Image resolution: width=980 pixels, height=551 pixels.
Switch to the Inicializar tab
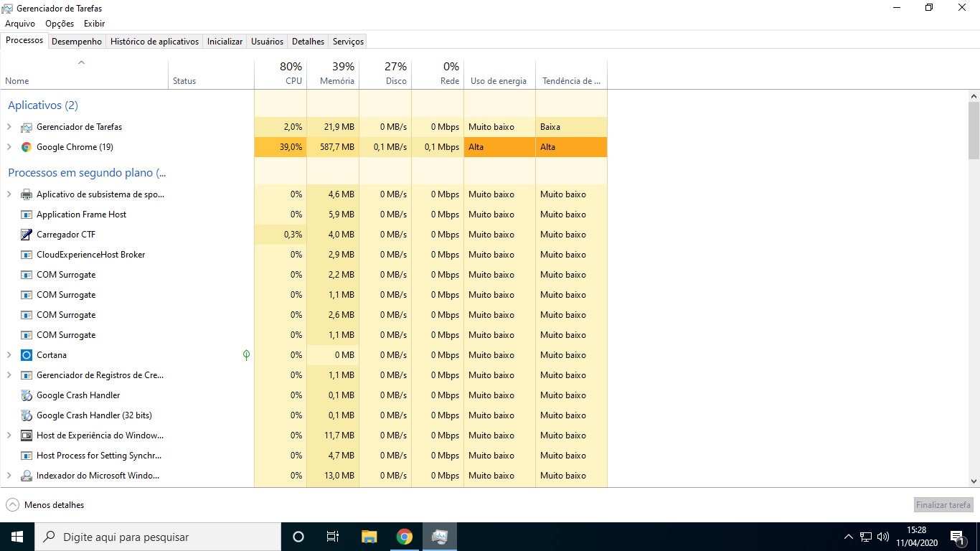tap(225, 42)
